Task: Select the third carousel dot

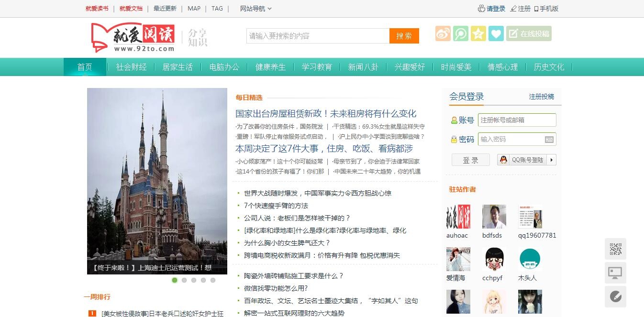Action: [194, 280]
